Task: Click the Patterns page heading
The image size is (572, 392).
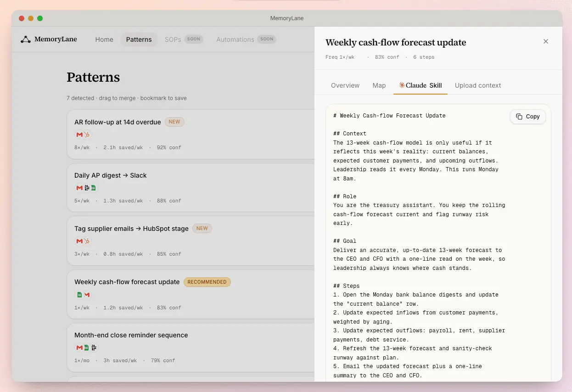Action: tap(93, 77)
